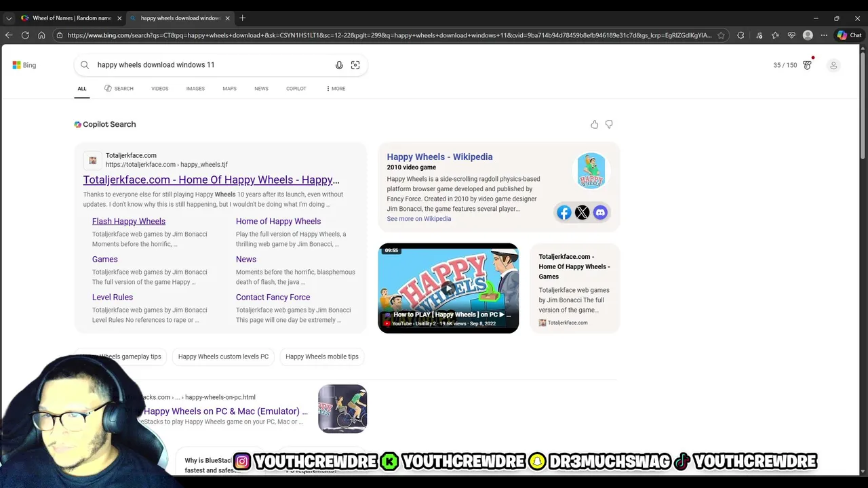Open the Contact Fancy Force sublink
Viewport: 868px width, 488px height.
tap(273, 297)
